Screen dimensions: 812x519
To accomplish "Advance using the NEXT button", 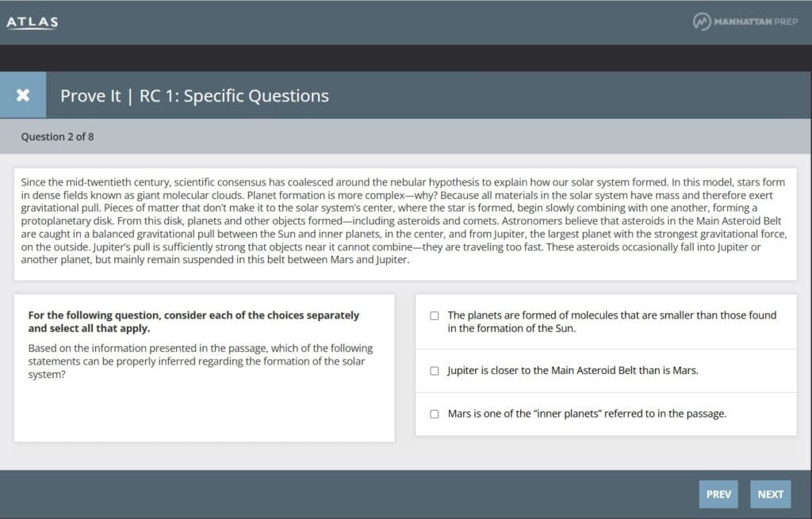I will (770, 494).
